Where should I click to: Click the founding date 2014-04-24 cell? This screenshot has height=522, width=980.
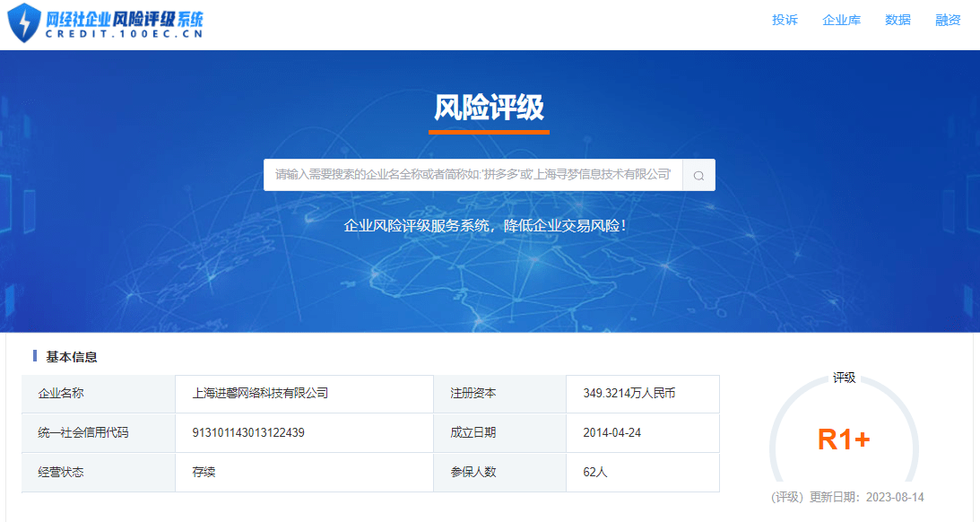[x=611, y=432]
